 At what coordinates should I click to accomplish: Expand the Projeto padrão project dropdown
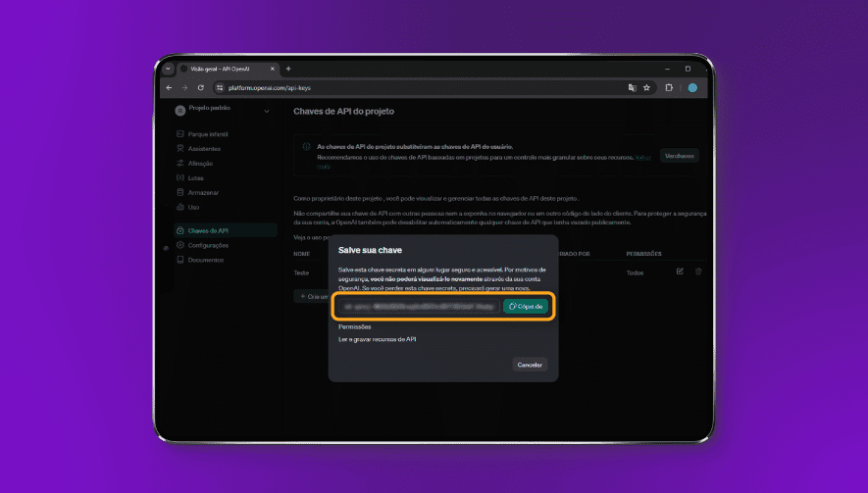(266, 111)
